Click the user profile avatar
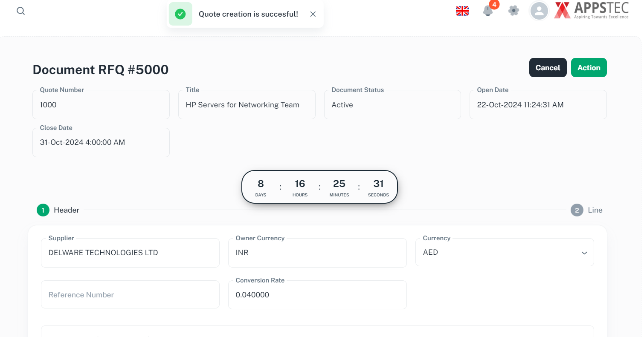Viewport: 644px width, 337px height. pos(539,11)
